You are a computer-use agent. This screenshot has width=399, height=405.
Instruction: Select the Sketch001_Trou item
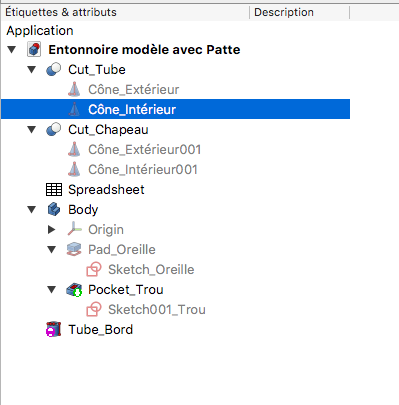157,310
